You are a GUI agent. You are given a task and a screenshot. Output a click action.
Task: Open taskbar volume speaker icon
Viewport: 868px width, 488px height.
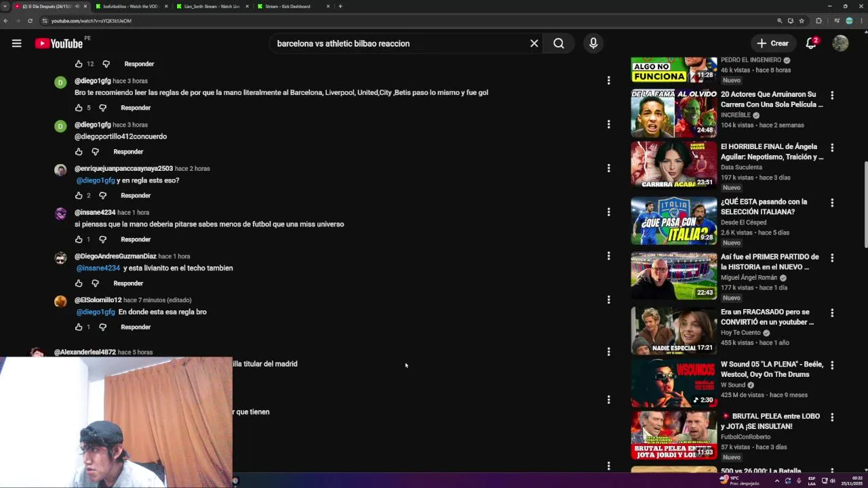click(833, 481)
